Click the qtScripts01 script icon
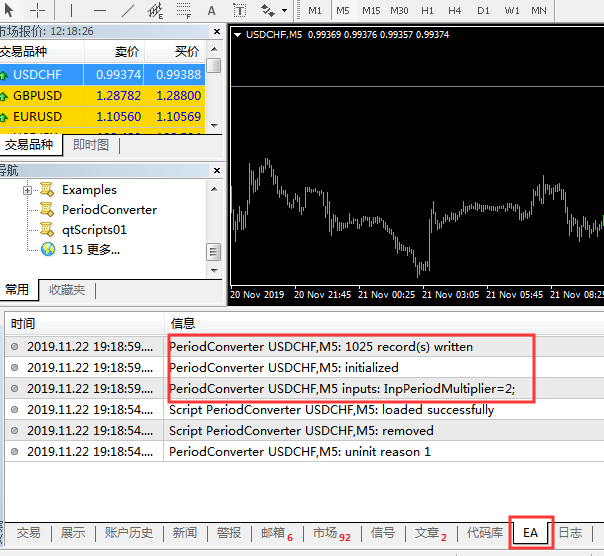Viewport: 604px width, 556px height. tap(47, 230)
